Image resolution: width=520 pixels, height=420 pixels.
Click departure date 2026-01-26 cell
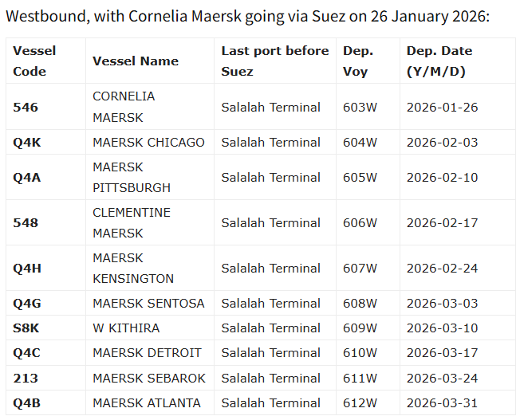coord(442,107)
